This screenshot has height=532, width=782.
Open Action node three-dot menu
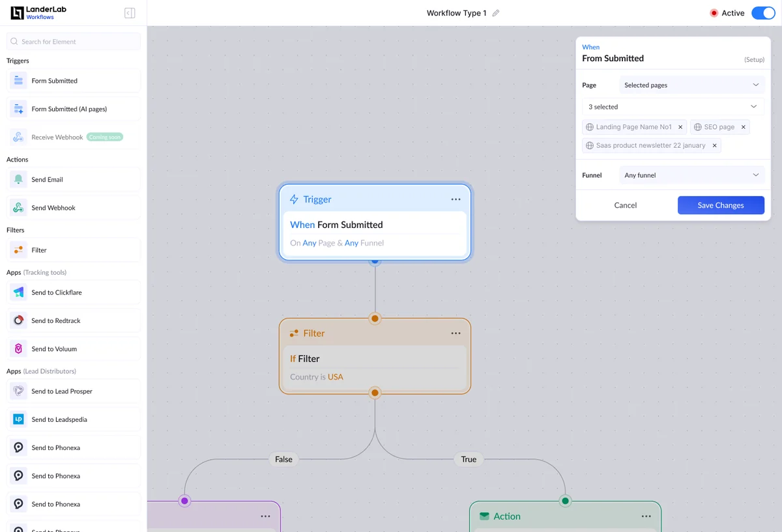coord(646,516)
